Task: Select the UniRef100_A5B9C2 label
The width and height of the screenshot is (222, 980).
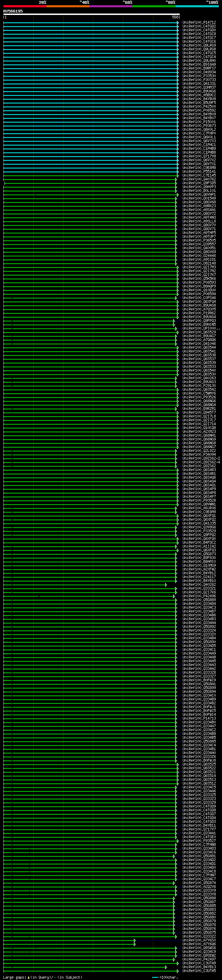Action: tap(199, 95)
